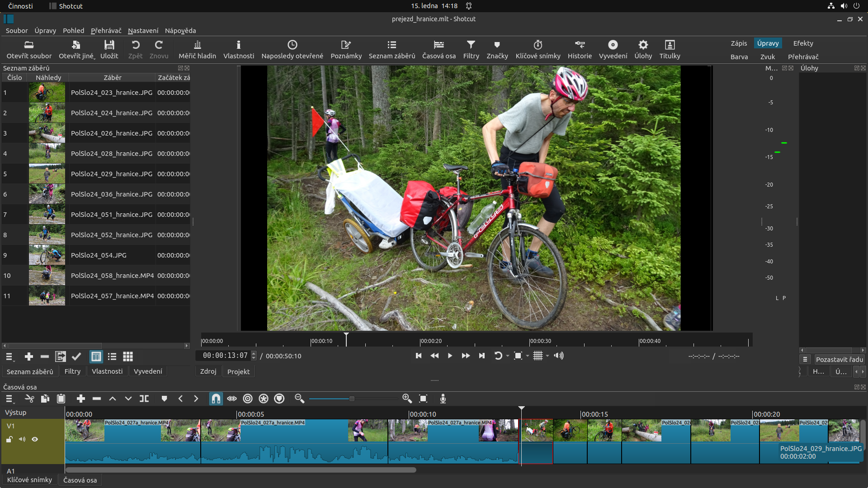The width and height of the screenshot is (868, 488).
Task: Open the Filtry panel
Action: coord(471,49)
